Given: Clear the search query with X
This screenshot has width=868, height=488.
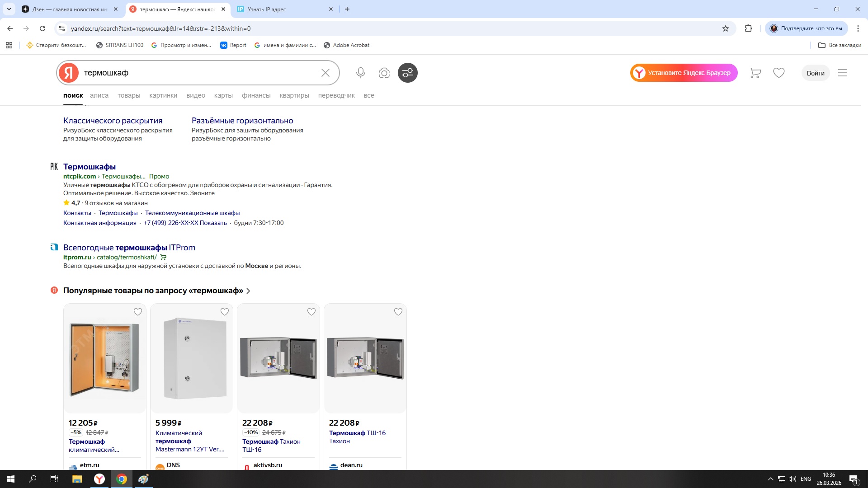Looking at the screenshot, I should point(325,73).
